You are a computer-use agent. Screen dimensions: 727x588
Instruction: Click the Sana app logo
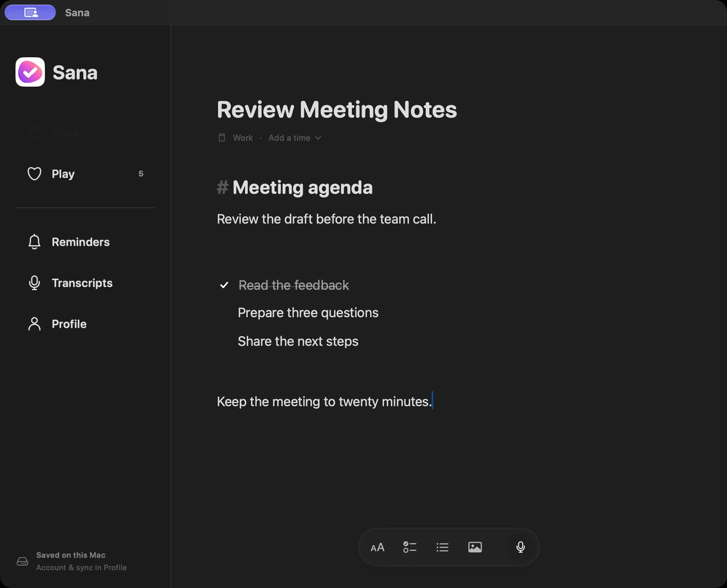coord(30,72)
